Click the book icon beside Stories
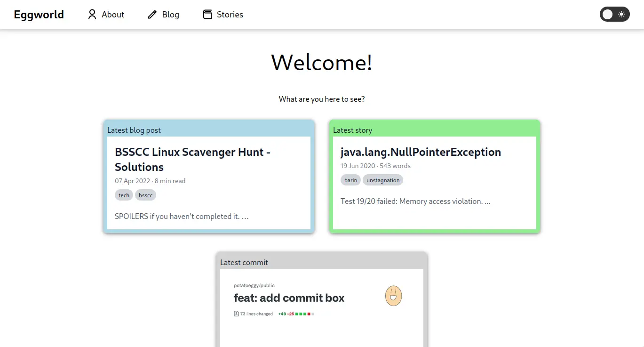 207,15
